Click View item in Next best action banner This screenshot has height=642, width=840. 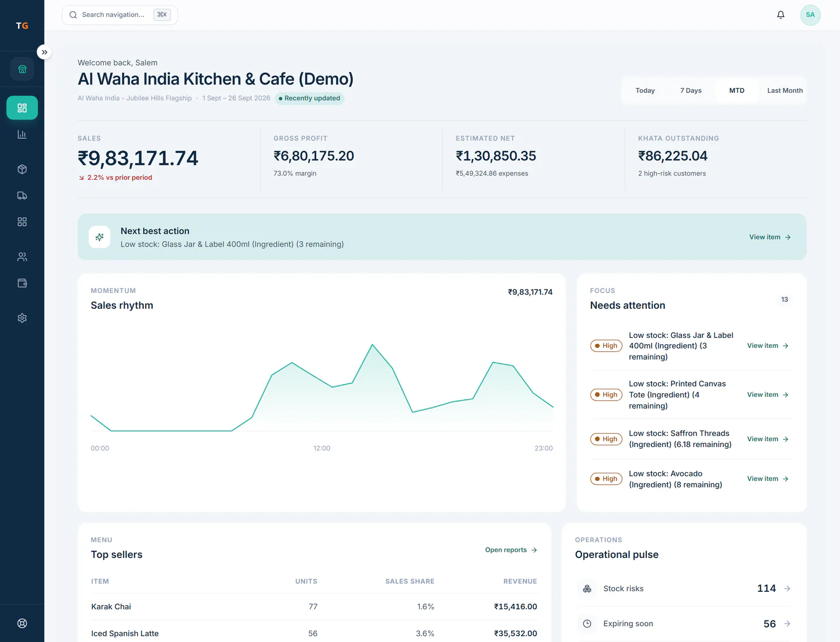[770, 237]
